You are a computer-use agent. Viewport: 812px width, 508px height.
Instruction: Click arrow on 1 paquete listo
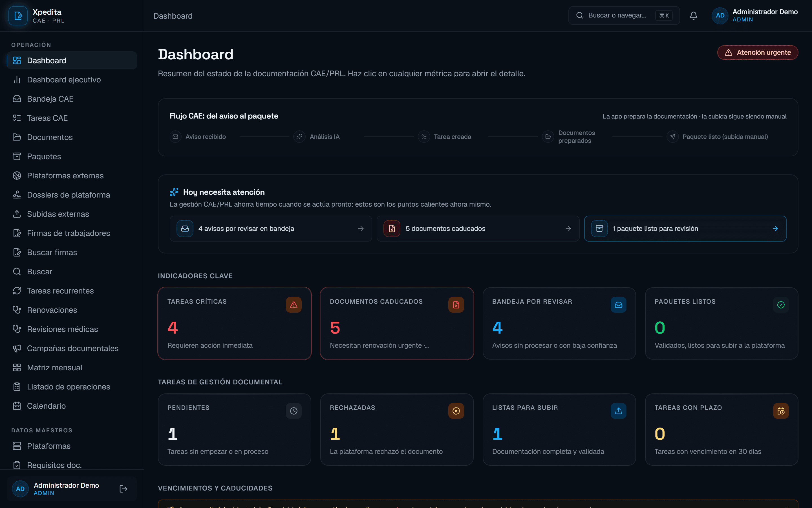(x=775, y=229)
